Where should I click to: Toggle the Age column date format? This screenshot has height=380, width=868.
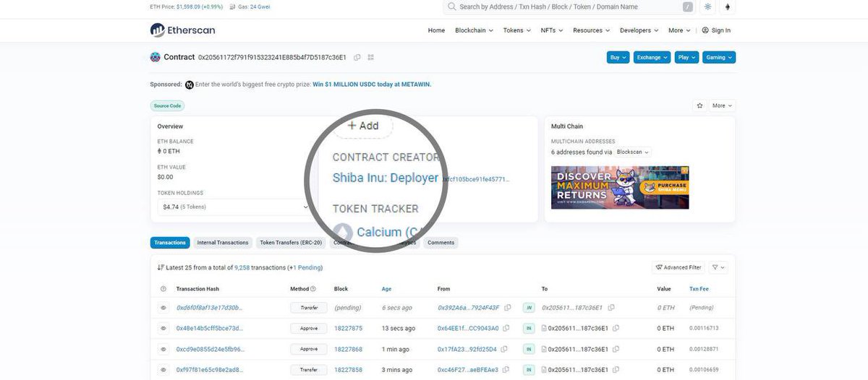[386, 289]
